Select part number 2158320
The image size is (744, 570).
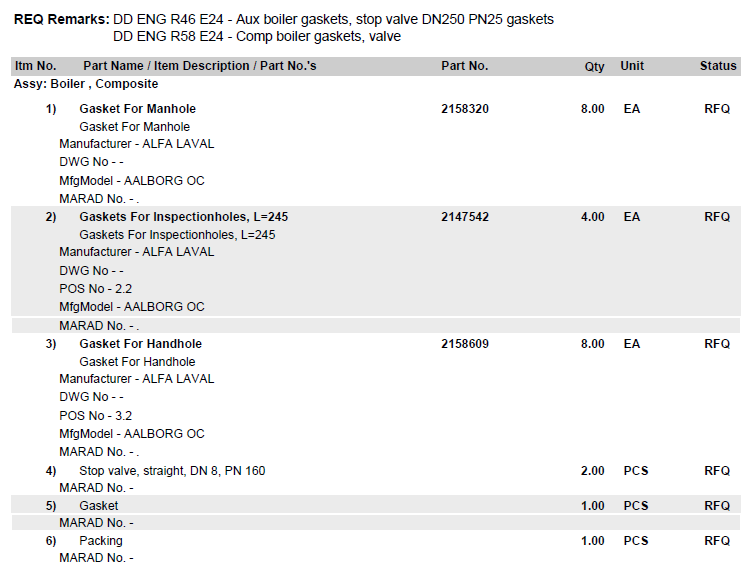465,109
